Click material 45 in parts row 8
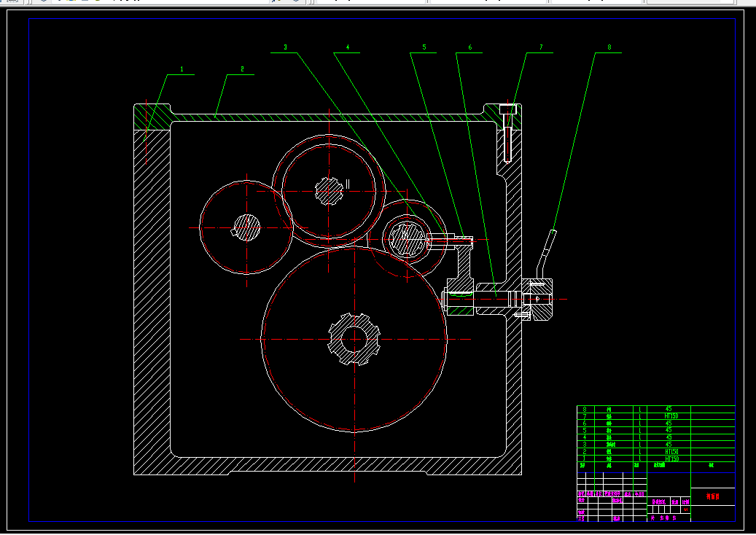The image size is (756, 535). point(669,409)
